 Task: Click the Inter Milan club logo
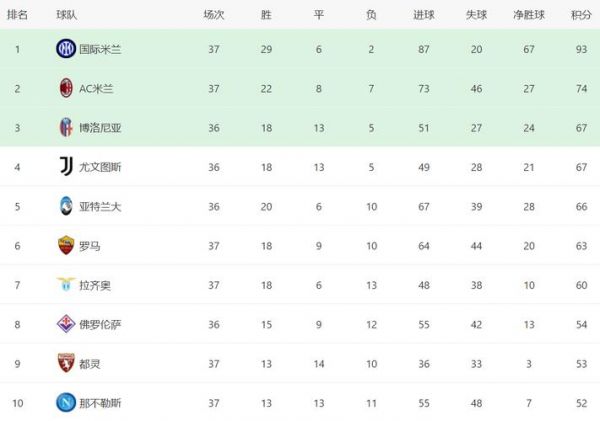[x=66, y=49]
